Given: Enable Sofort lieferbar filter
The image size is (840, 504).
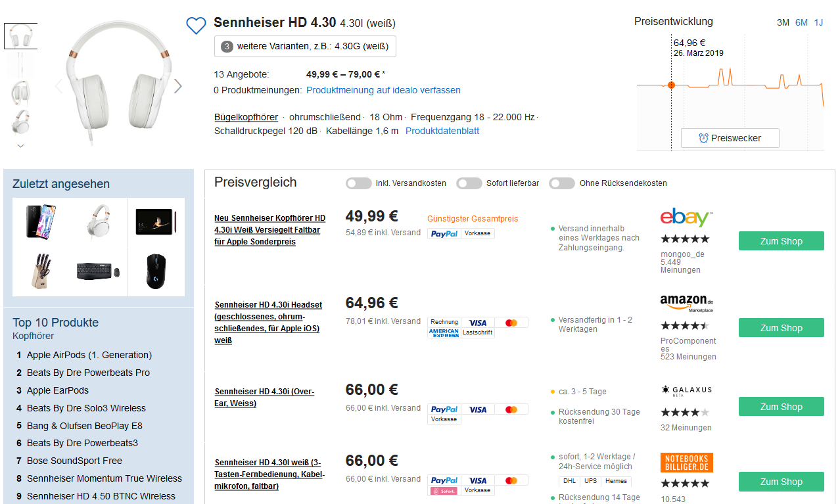Looking at the screenshot, I should click(x=469, y=183).
